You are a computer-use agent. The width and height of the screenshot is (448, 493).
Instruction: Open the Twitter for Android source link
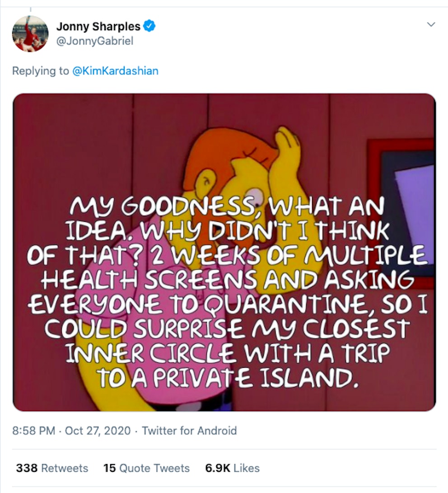point(189,430)
